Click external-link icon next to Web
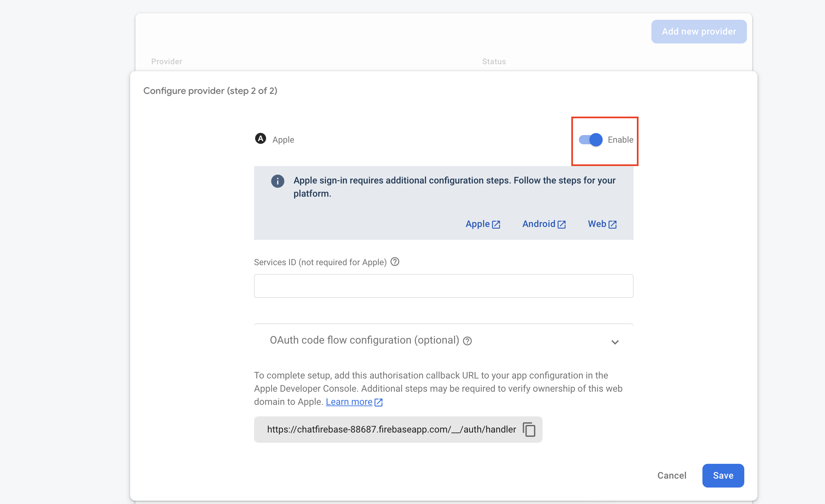Viewport: 825px width, 504px height. (x=612, y=225)
